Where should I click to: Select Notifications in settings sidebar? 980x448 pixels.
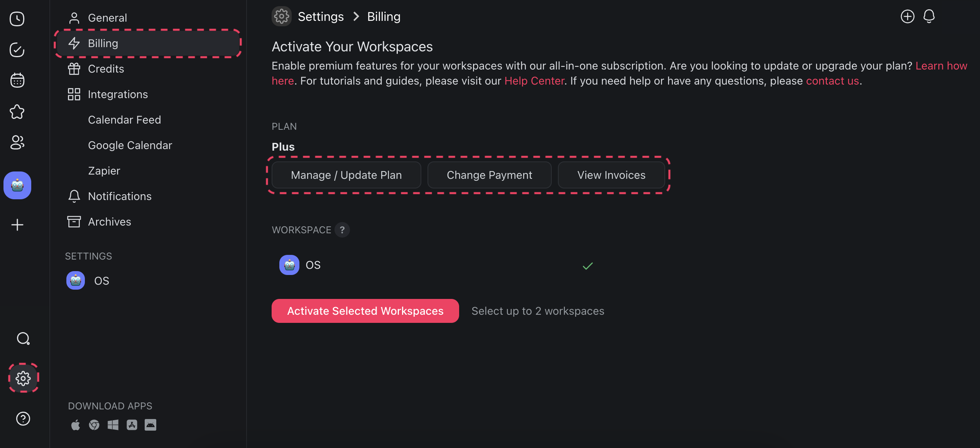point(120,196)
